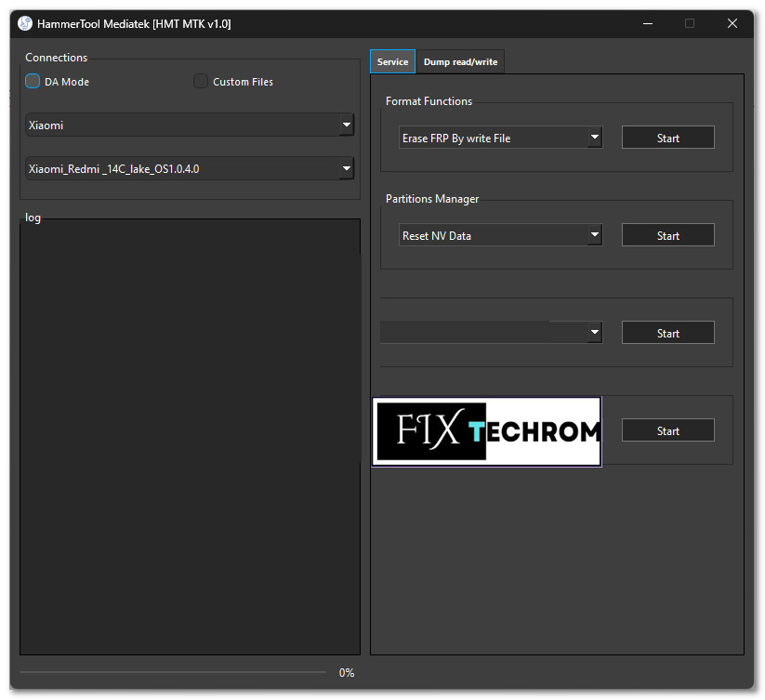Start the Format Functions operation

point(668,139)
